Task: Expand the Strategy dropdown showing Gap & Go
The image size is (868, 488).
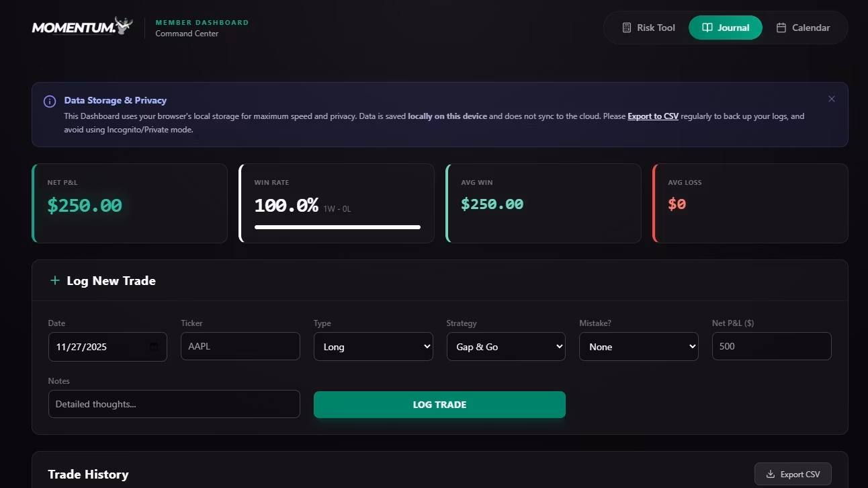Action: click(506, 347)
